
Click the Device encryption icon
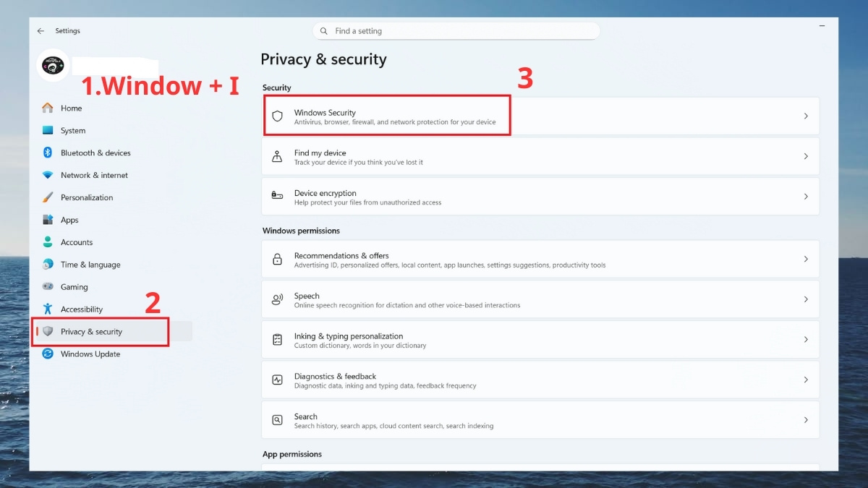[x=277, y=197]
